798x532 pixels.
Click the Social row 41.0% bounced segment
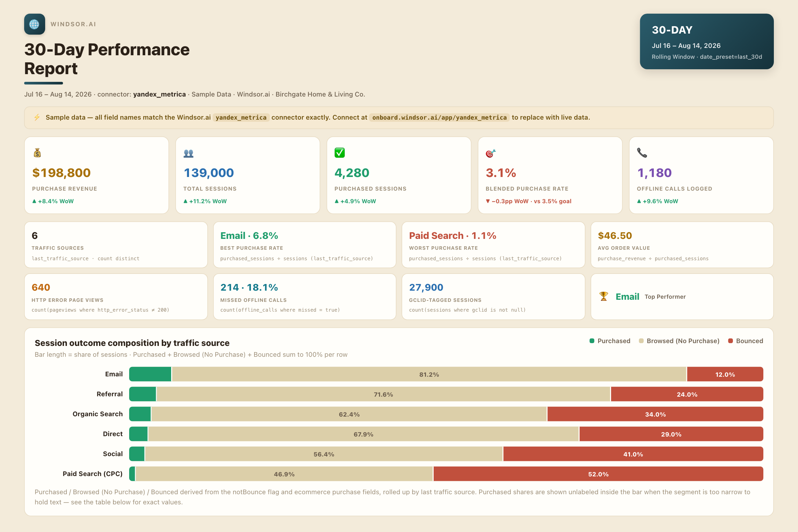point(633,454)
